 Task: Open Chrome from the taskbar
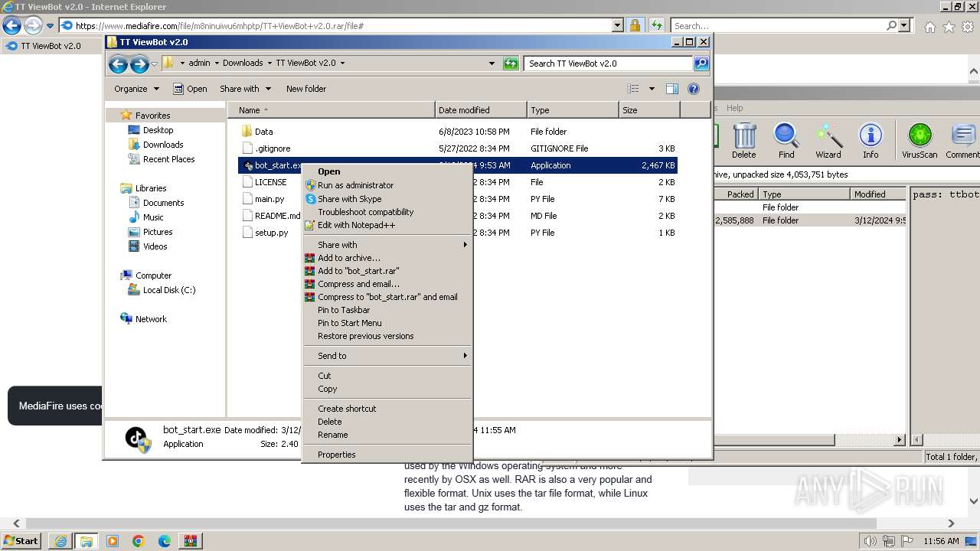click(x=139, y=541)
